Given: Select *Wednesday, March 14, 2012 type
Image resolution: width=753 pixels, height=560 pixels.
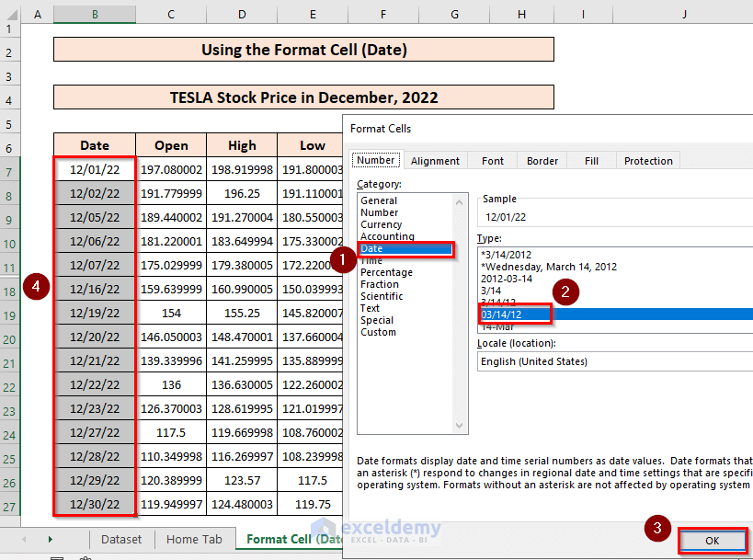Looking at the screenshot, I should pyautogui.click(x=549, y=267).
